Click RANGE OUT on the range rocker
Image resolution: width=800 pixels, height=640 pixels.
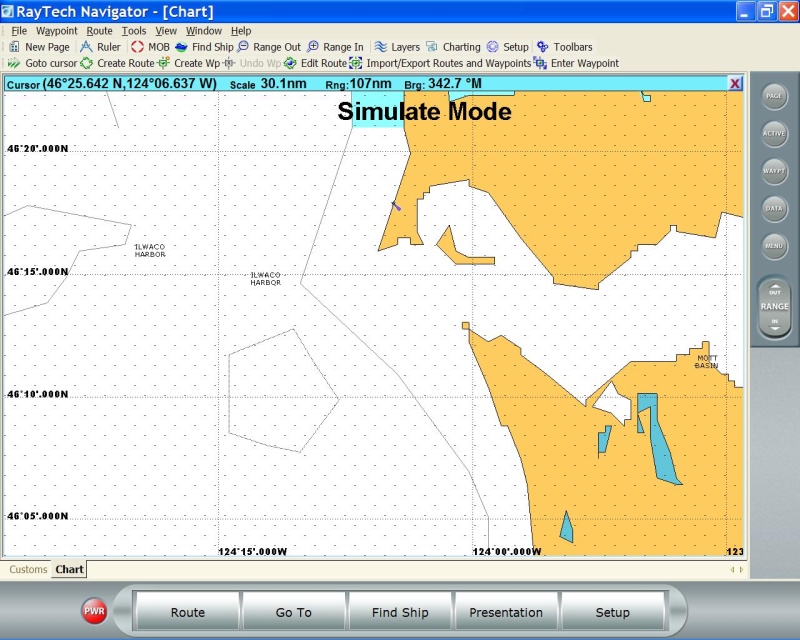tap(774, 289)
